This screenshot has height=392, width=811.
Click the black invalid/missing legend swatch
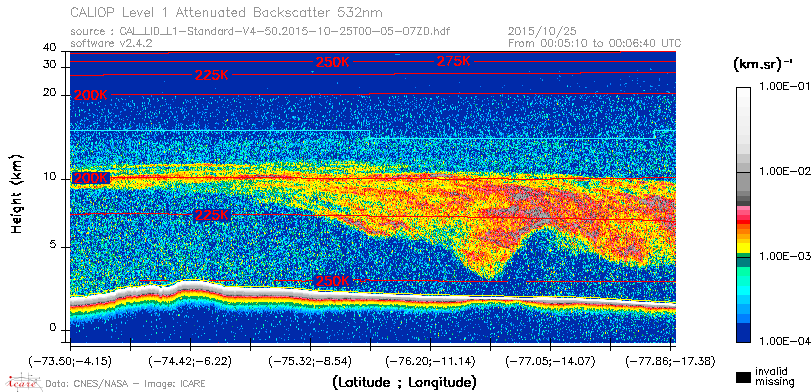point(743,377)
